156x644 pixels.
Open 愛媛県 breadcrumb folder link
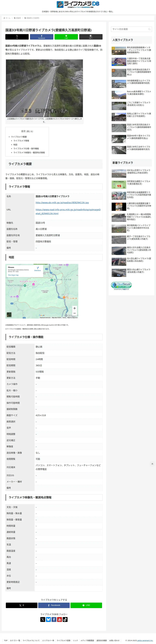coord(17,18)
